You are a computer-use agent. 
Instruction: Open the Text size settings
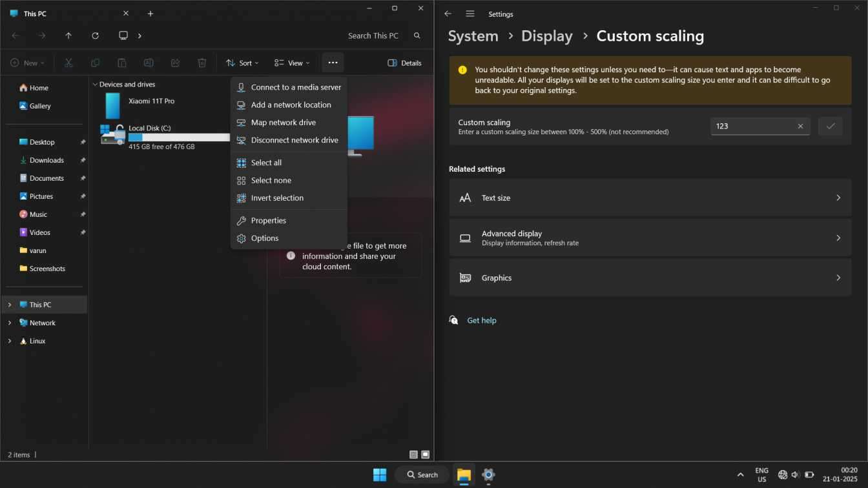click(650, 198)
